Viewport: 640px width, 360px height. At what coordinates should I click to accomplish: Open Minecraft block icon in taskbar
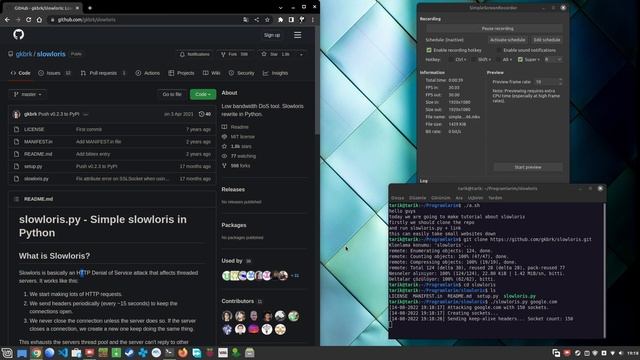click(103, 353)
